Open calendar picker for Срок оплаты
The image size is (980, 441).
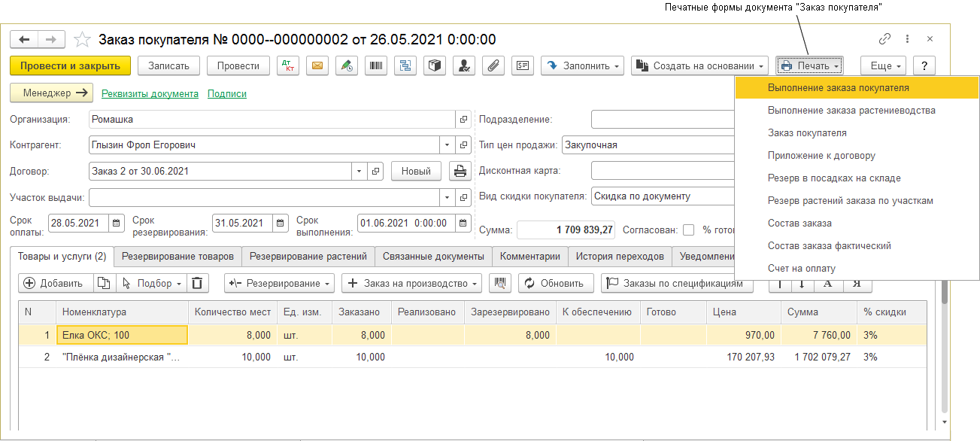(117, 224)
